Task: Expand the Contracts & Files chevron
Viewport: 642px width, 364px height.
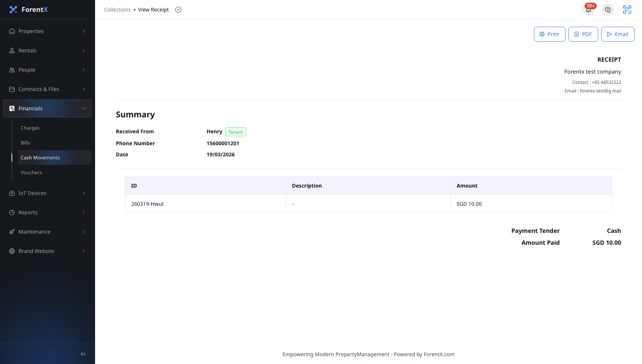Action: (84, 89)
